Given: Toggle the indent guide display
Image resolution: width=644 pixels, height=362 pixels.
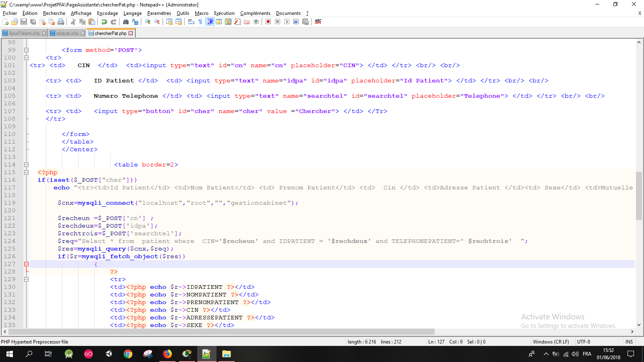Looking at the screenshot, I should [209, 22].
